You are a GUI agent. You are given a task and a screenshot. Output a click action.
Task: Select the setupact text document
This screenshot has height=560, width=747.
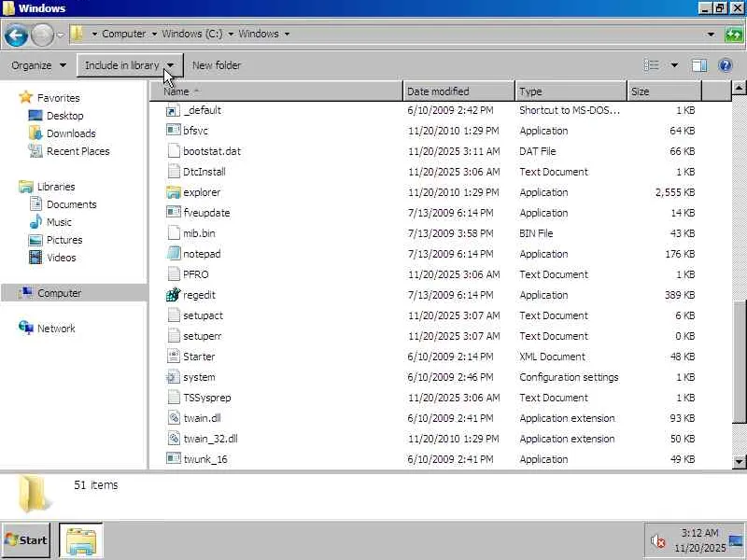click(203, 315)
